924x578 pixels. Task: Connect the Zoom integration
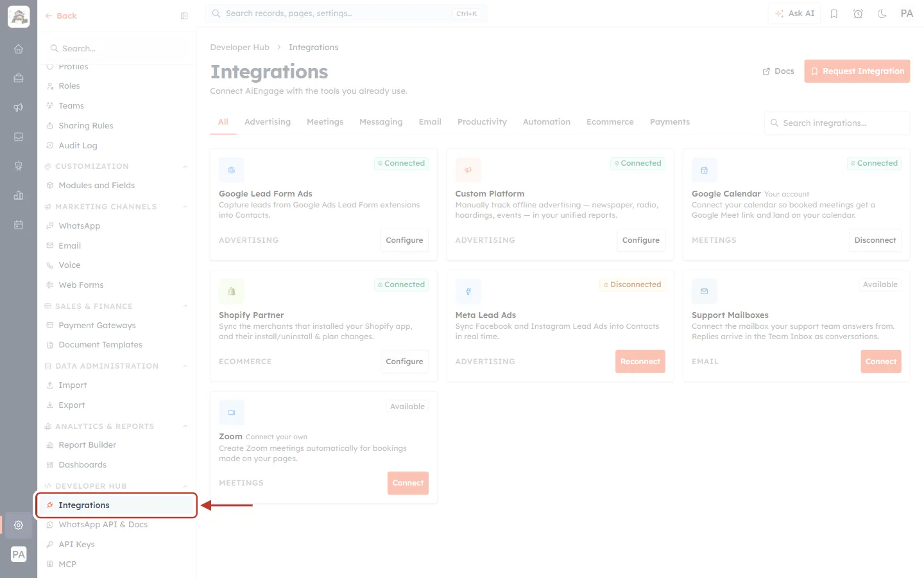coord(408,483)
